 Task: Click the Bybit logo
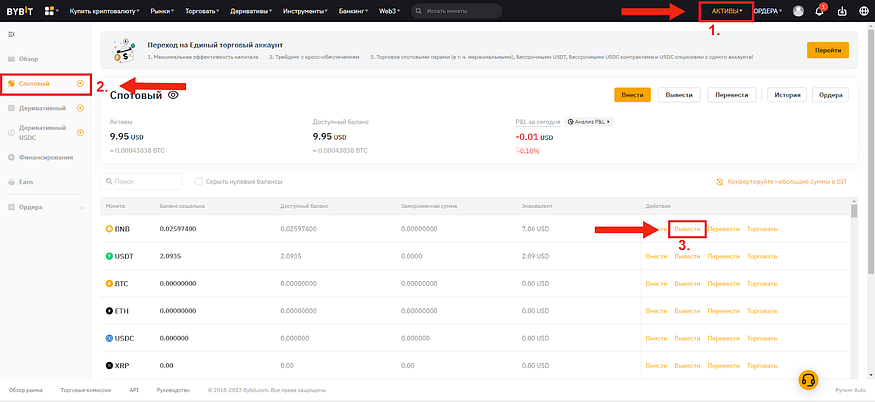tap(21, 11)
